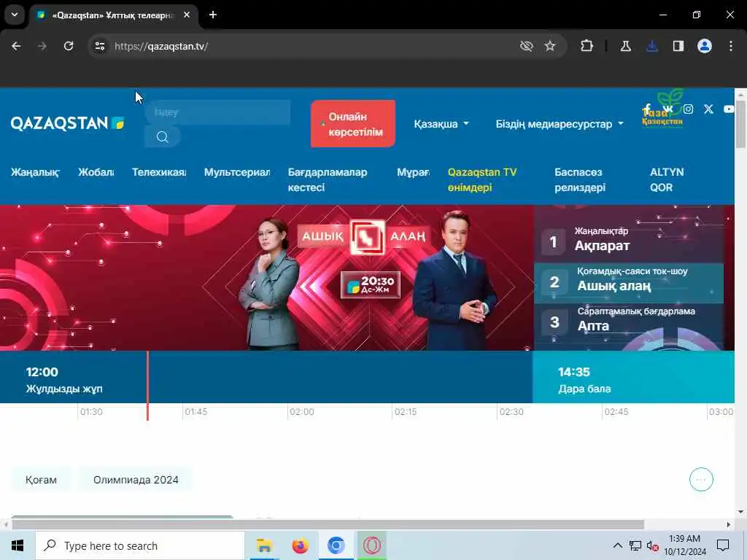Show hidden tray icons chevron

tap(617, 545)
